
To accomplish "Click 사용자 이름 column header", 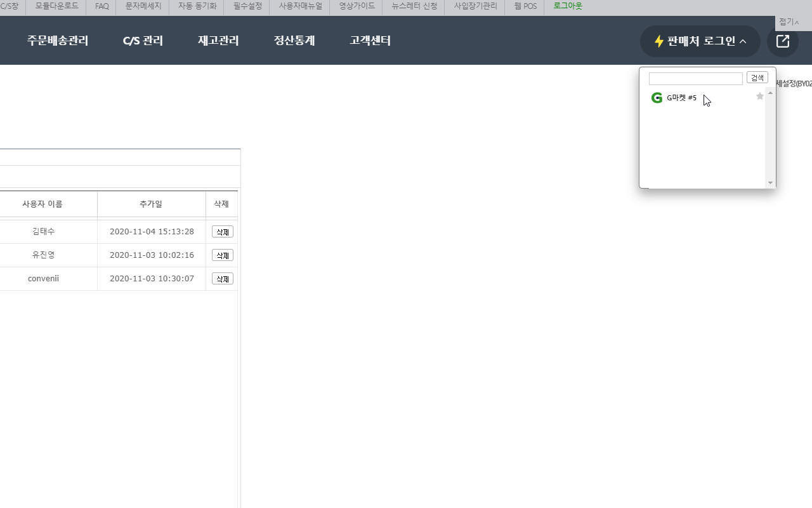I will click(43, 204).
